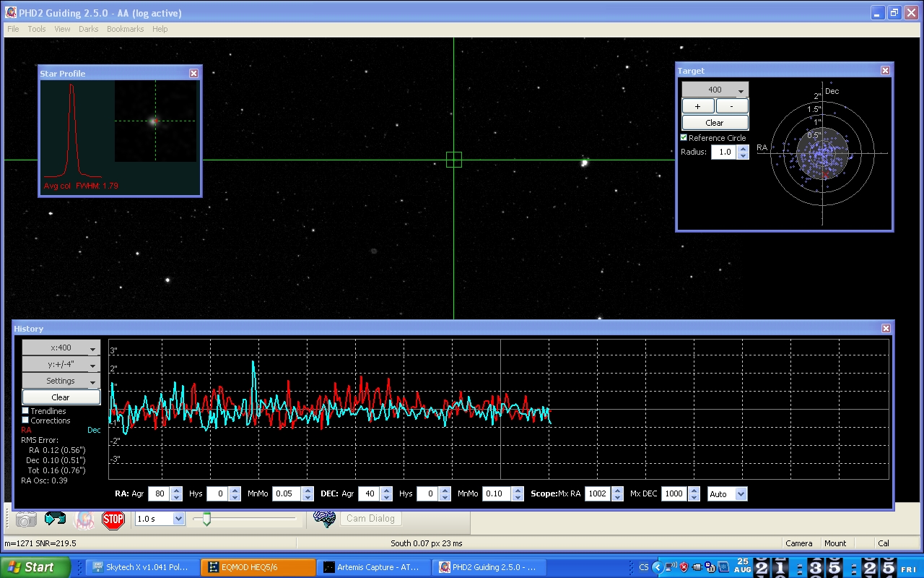Click the red security shield tray icon
Viewport: 924px width, 578px height.
coord(684,567)
